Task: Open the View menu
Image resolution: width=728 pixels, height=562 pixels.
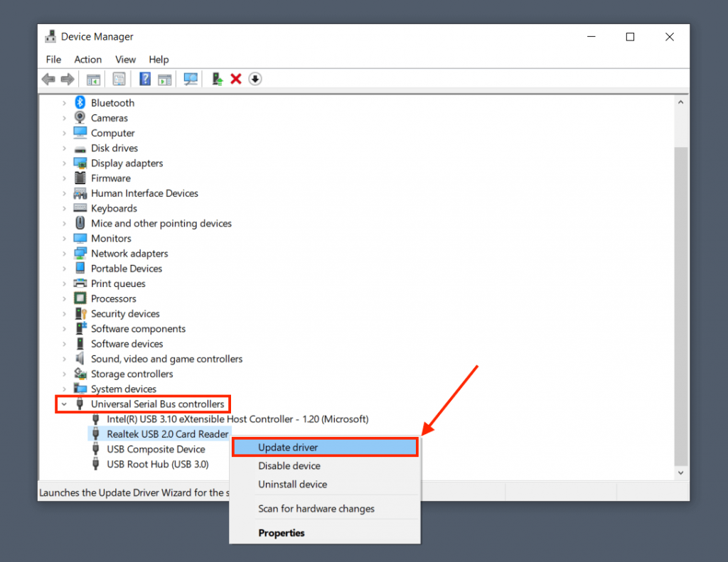Action: [x=125, y=60]
